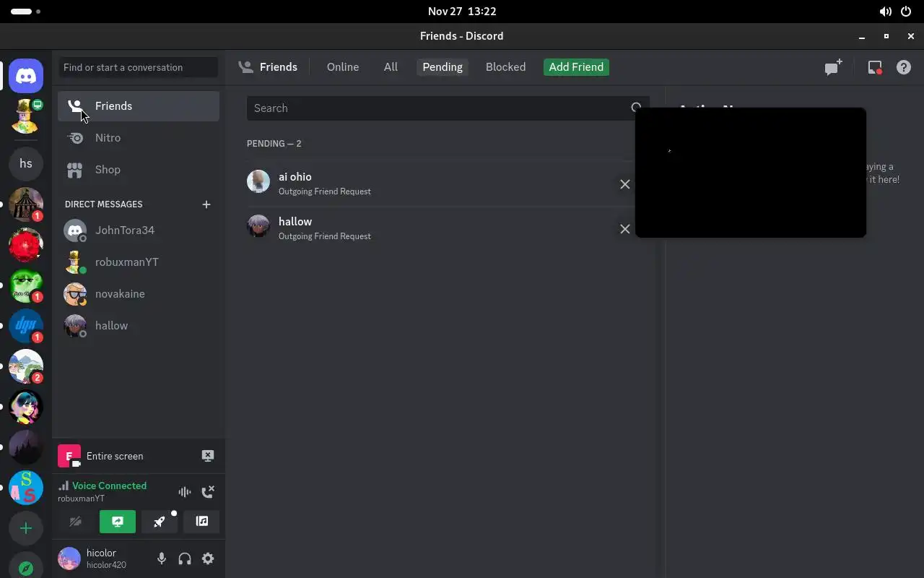Deafen with the headphones icon
The height and width of the screenshot is (578, 924).
(x=185, y=558)
